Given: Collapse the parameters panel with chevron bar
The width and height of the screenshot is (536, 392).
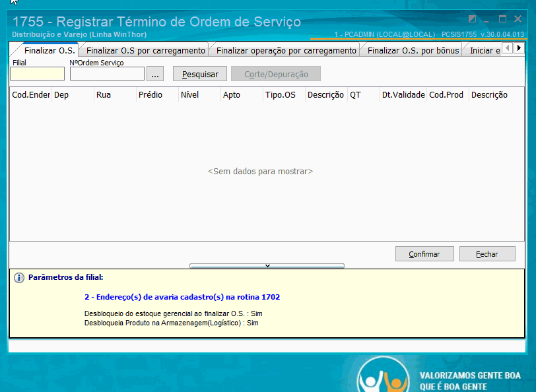Looking at the screenshot, I should coord(267,266).
